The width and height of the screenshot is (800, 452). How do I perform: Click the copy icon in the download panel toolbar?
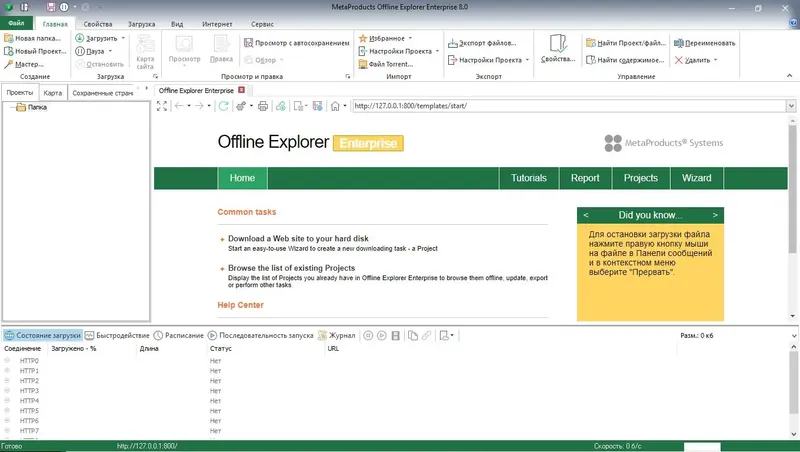tap(412, 335)
